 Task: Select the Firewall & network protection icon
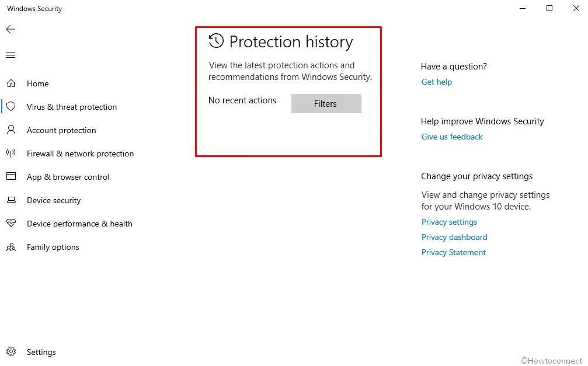click(x=11, y=154)
